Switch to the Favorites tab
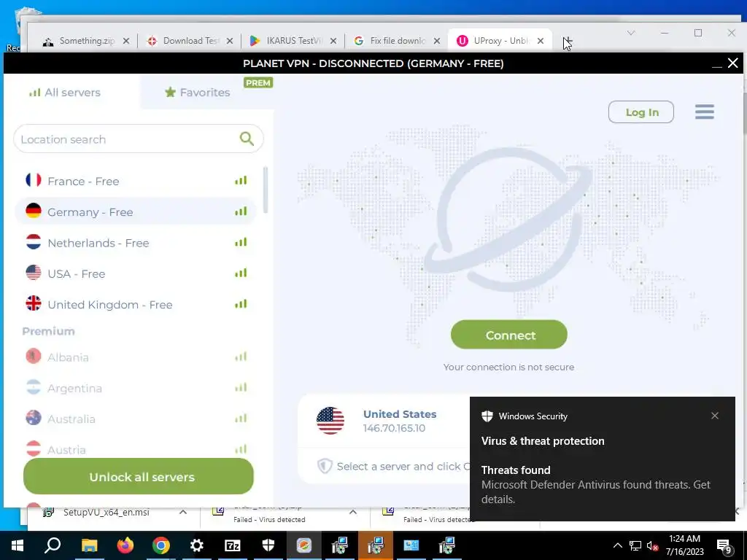747x560 pixels. tap(197, 93)
